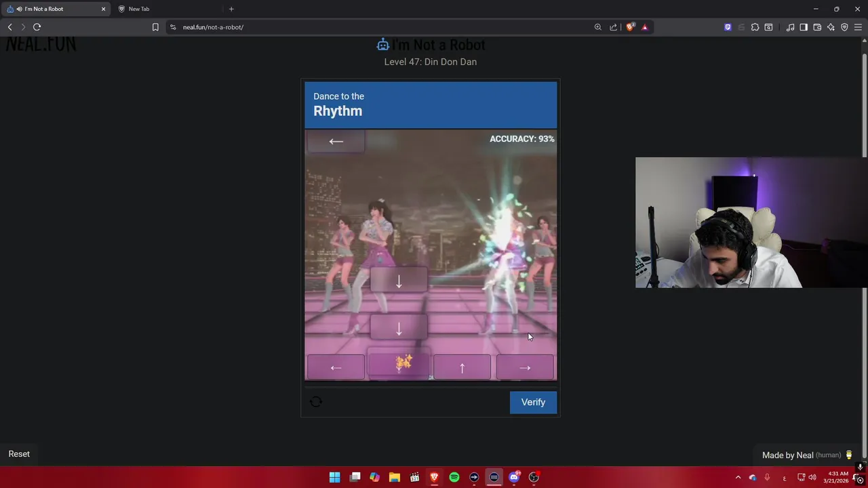Open OBS Studio from the taskbar
Screen dimensions: 868x488
pos(534,477)
